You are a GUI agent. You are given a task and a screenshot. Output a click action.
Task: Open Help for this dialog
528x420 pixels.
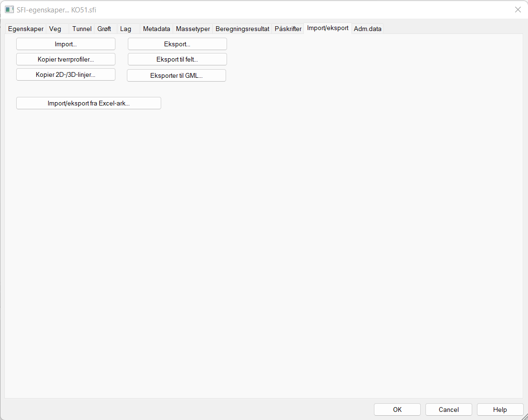coord(500,409)
